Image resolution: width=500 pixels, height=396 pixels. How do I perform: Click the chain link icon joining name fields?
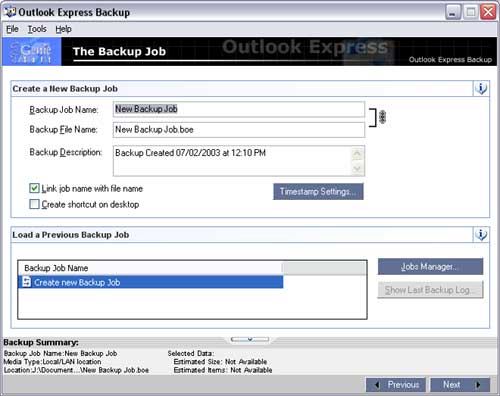coord(383,117)
